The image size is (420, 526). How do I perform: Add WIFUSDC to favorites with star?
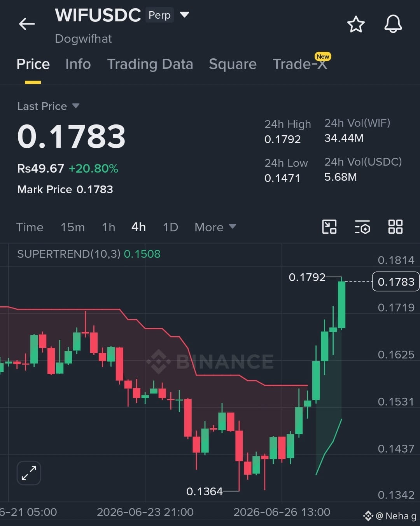[355, 24]
